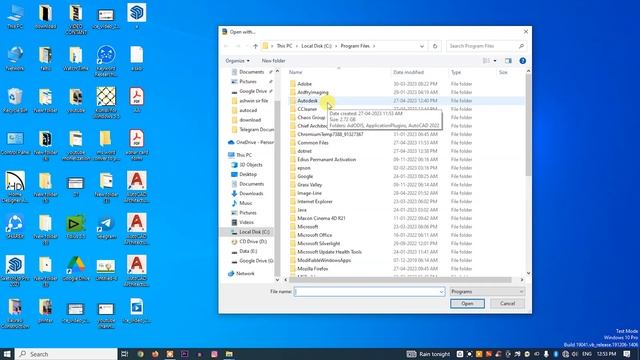Open the Adobe folder
The image size is (640, 360).
[304, 84]
